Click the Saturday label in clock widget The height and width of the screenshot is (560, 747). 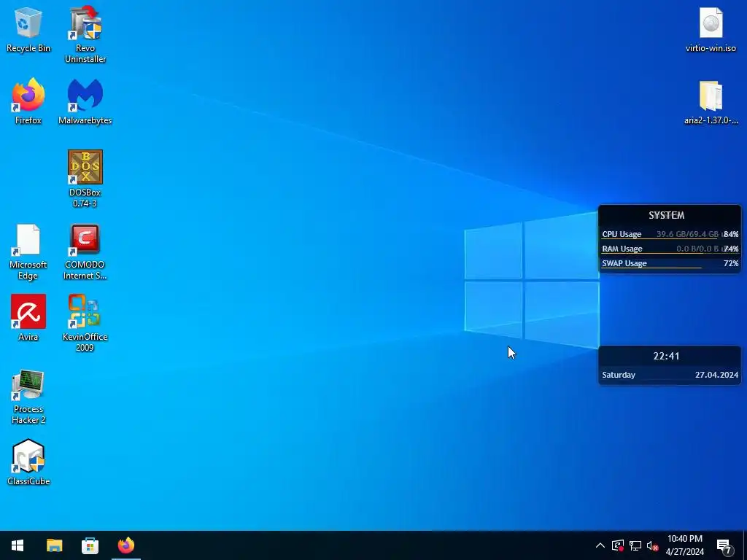coord(619,375)
